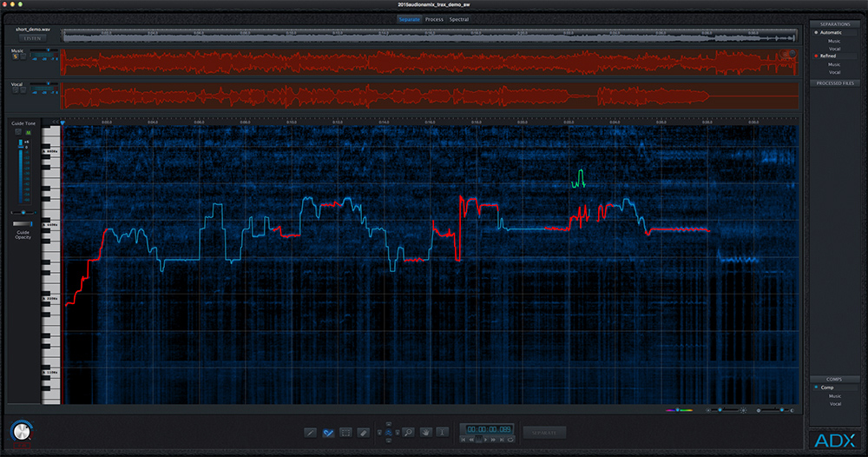Solo the Music track
Viewport: 868px width, 457px height.
(x=16, y=58)
